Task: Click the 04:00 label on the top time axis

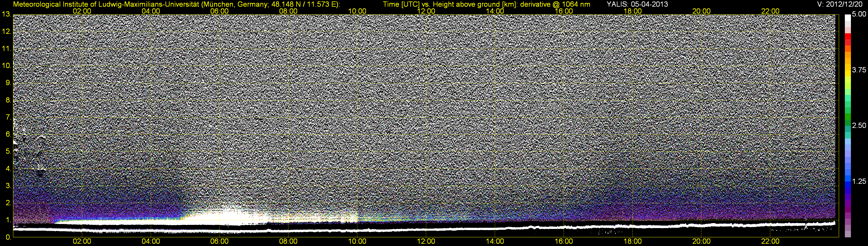Action: pyautogui.click(x=151, y=11)
